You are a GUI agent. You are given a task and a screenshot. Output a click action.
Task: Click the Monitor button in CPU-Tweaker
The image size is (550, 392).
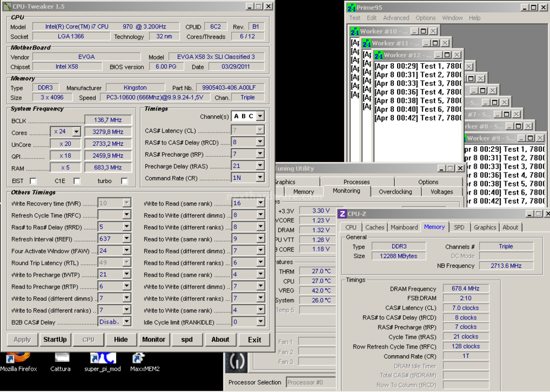click(x=153, y=339)
